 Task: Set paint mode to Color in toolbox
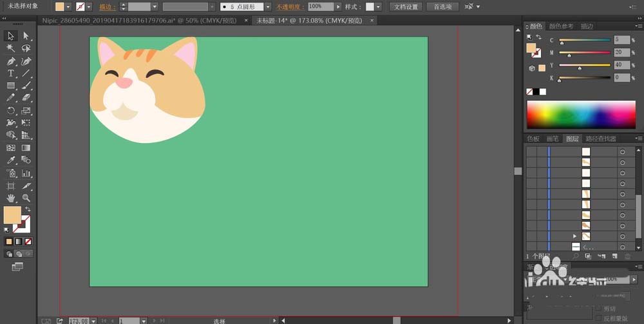pyautogui.click(x=9, y=242)
